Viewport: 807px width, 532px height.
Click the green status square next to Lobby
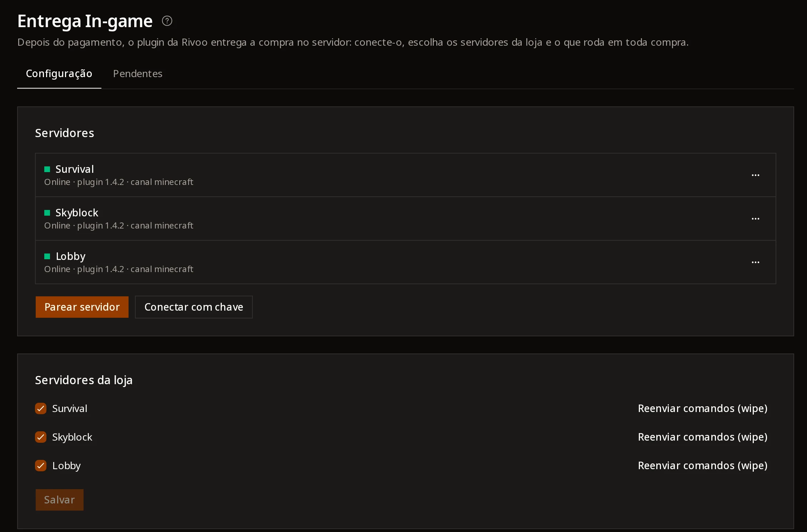click(x=47, y=256)
